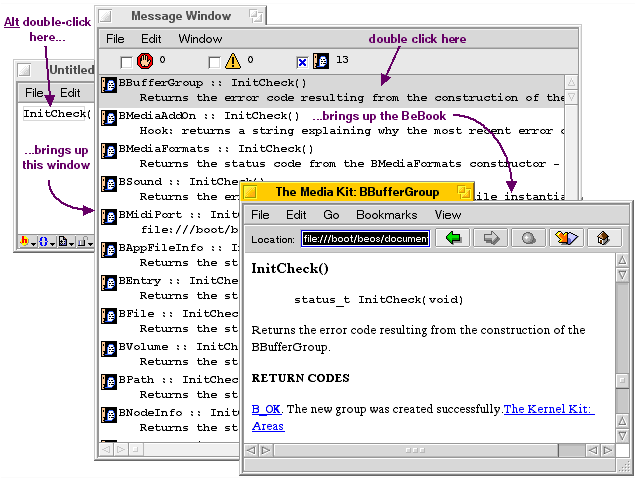636x482 pixels.
Task: Click the yellow warnings triangle icon
Action: [233, 61]
